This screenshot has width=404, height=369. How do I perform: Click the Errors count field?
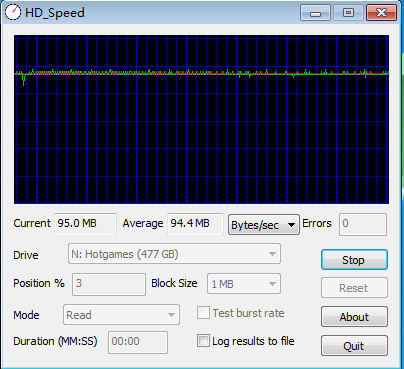363,224
